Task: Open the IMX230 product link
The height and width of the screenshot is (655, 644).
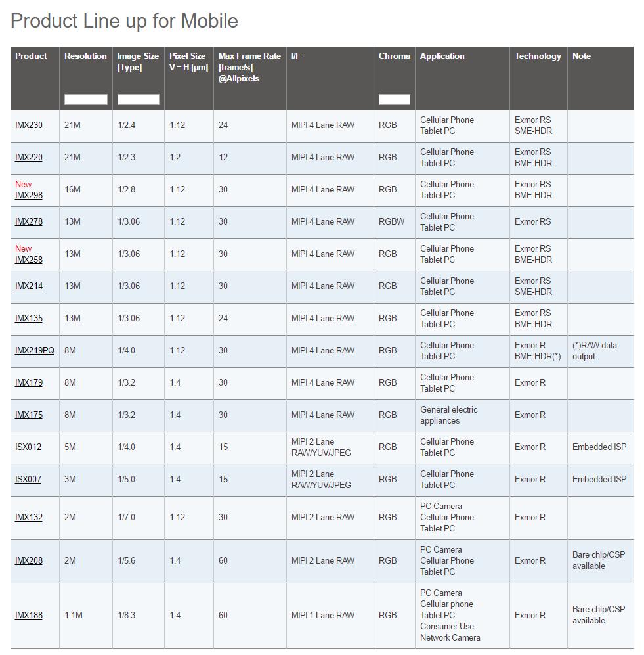Action: pyautogui.click(x=29, y=125)
